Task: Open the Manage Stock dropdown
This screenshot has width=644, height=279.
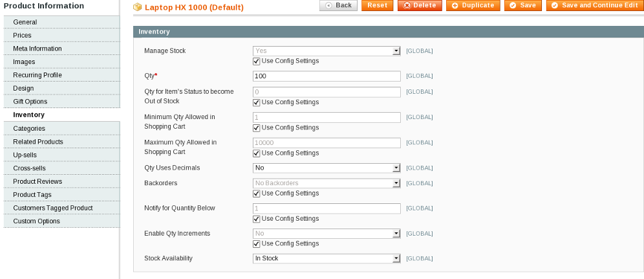Action: pos(327,51)
